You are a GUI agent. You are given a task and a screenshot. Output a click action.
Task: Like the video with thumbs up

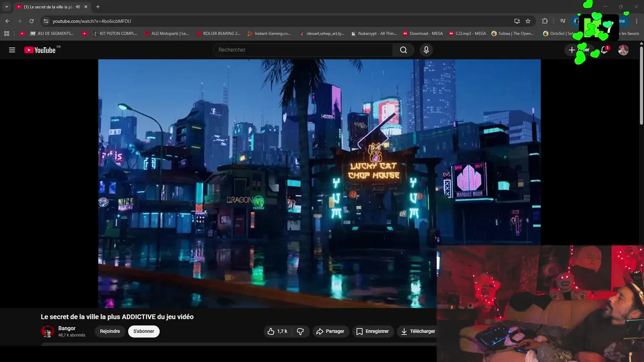click(277, 331)
